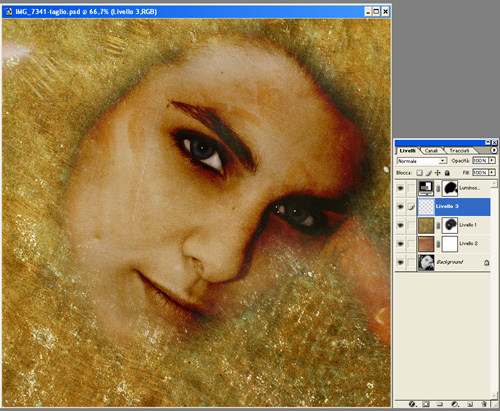This screenshot has height=411, width=500.
Task: Click mask link chain on Livello 1
Action: [x=438, y=226]
